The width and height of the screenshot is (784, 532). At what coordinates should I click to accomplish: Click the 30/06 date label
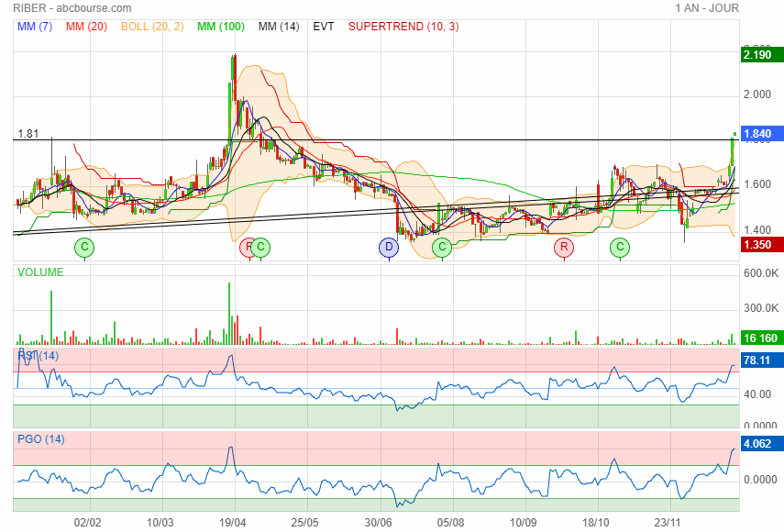tap(378, 523)
